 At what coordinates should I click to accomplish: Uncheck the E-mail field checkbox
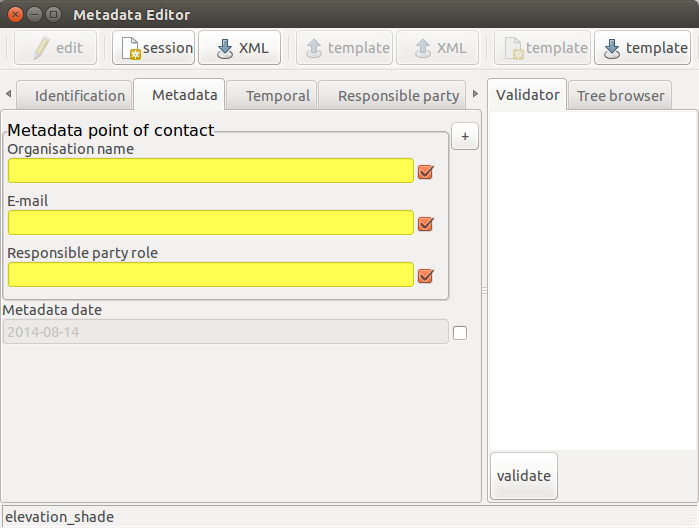(x=426, y=223)
